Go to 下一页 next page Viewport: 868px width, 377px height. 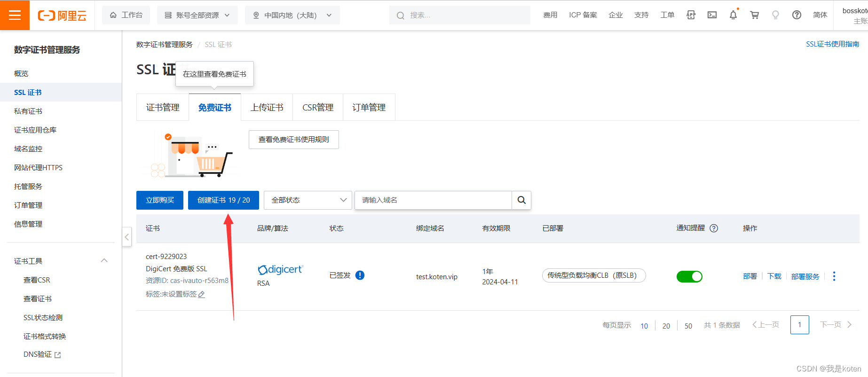point(836,325)
